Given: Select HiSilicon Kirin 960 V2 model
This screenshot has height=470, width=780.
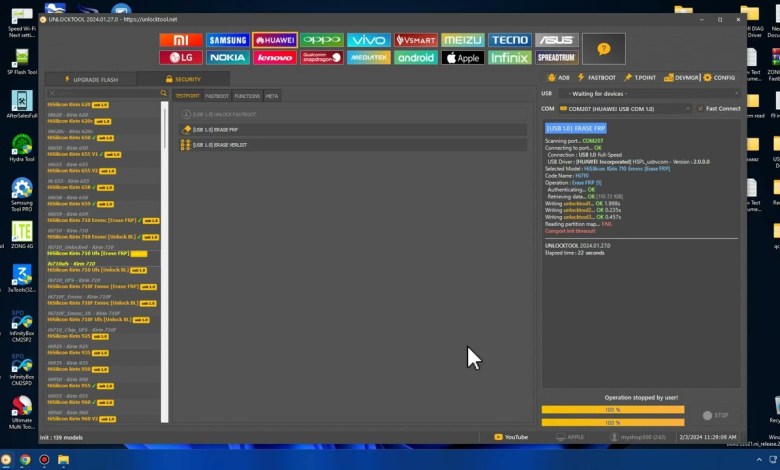Looking at the screenshot, I should (81, 419).
